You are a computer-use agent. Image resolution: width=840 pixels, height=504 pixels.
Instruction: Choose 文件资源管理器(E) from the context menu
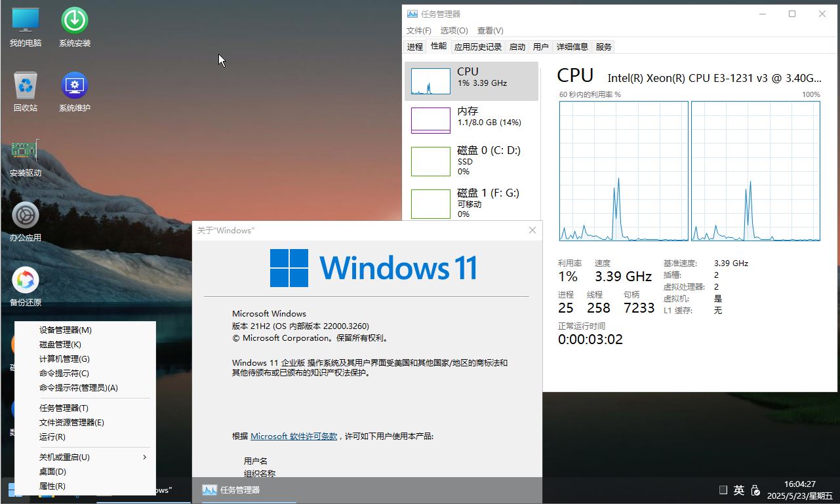pos(85,422)
